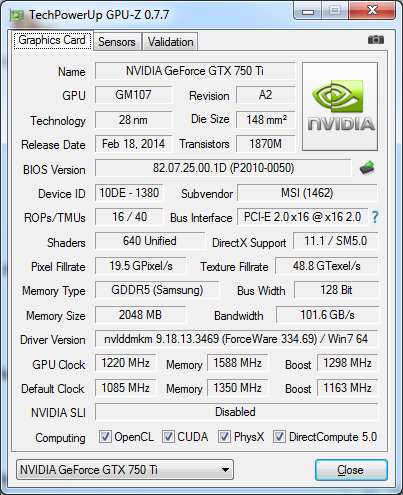Click the default Boost value 1163 MHz
This screenshot has width=403, height=495.
tap(348, 388)
